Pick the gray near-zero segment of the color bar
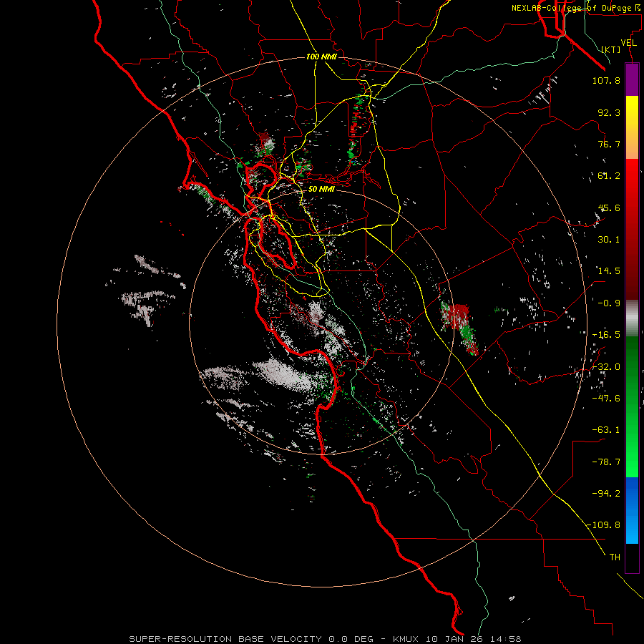644x644 pixels. (x=632, y=318)
